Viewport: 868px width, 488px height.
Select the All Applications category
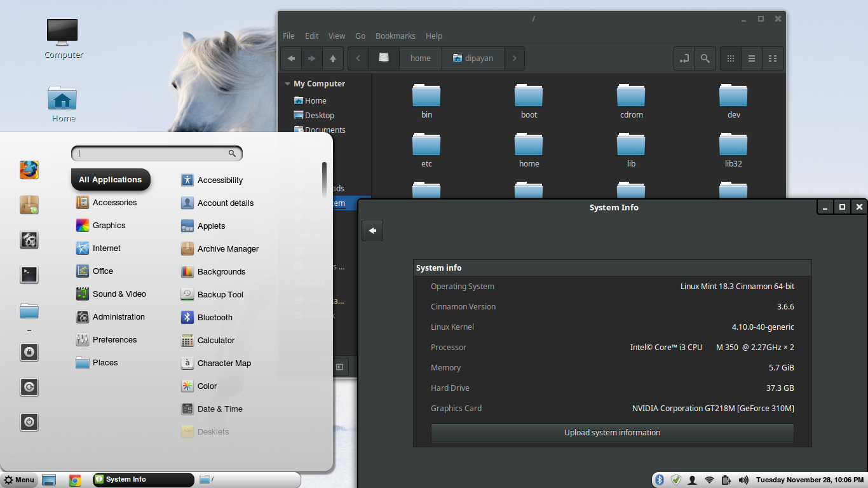111,180
